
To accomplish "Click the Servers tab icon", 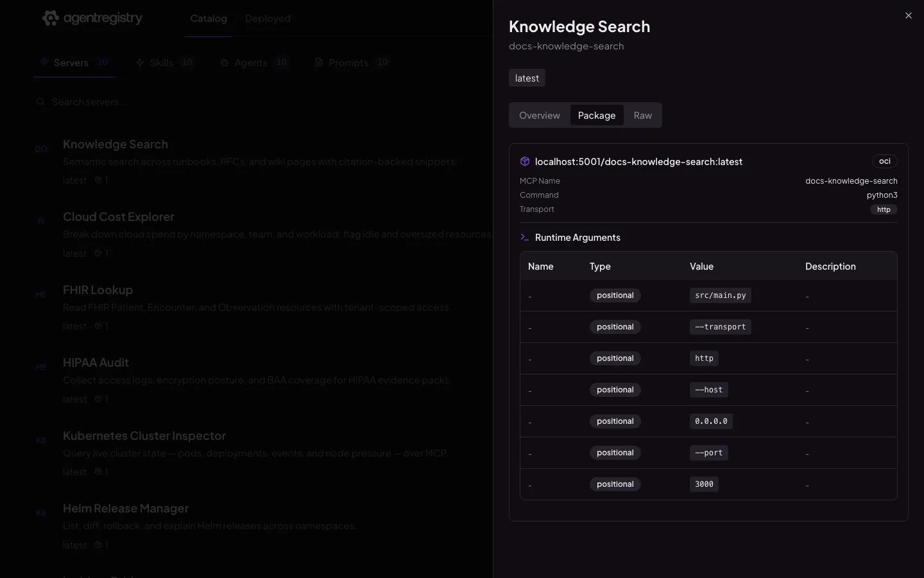I will (44, 62).
